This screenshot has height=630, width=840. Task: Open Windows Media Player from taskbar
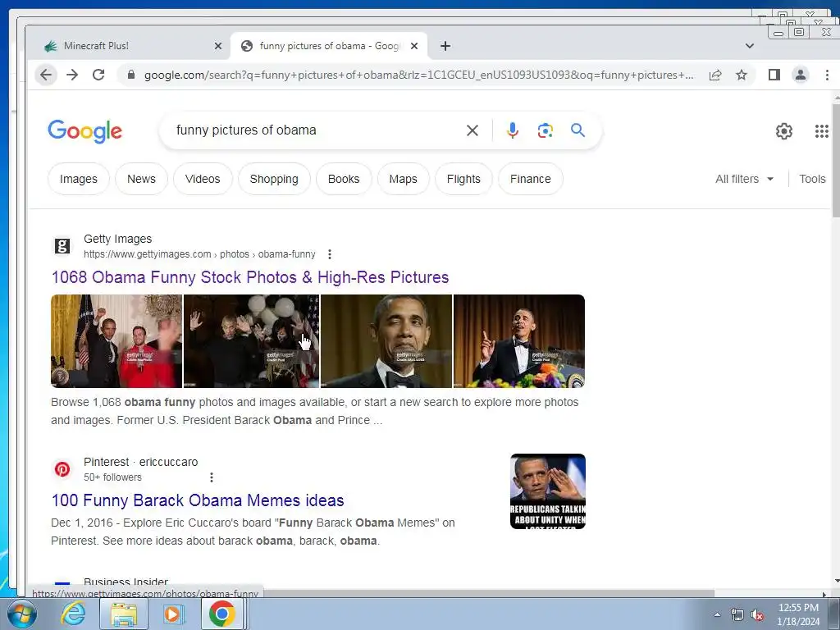tap(172, 614)
